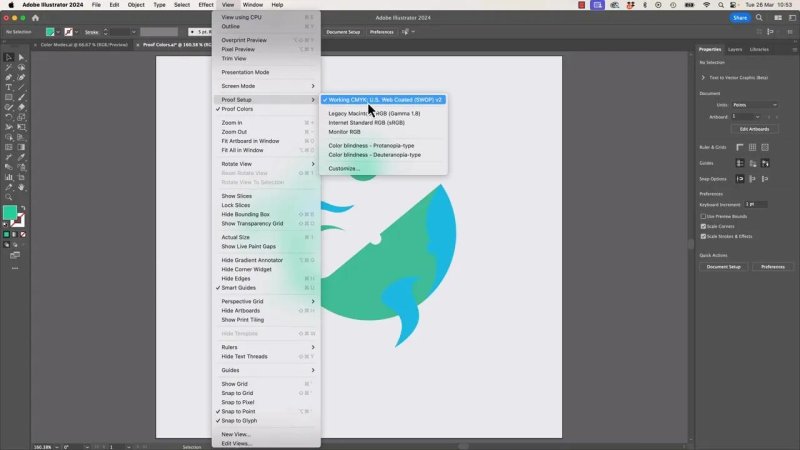Click the None swatch below fill
Image resolution: width=800 pixels, height=450 pixels.
[23, 235]
